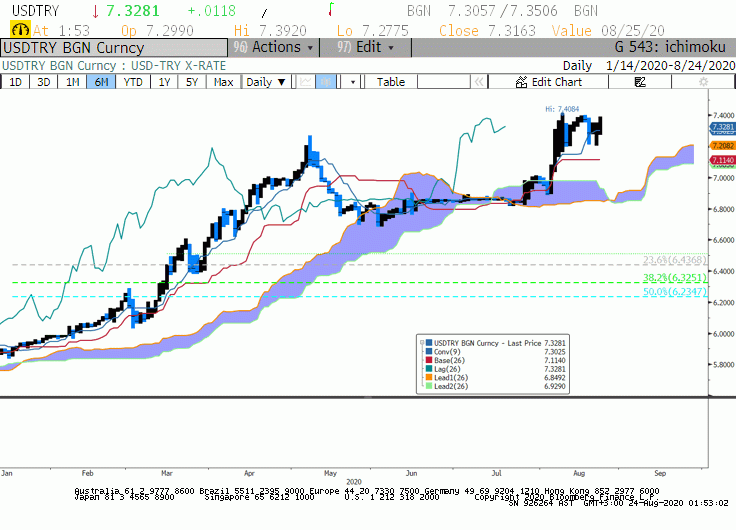Click the Table button
The height and width of the screenshot is (530, 736).
391,82
